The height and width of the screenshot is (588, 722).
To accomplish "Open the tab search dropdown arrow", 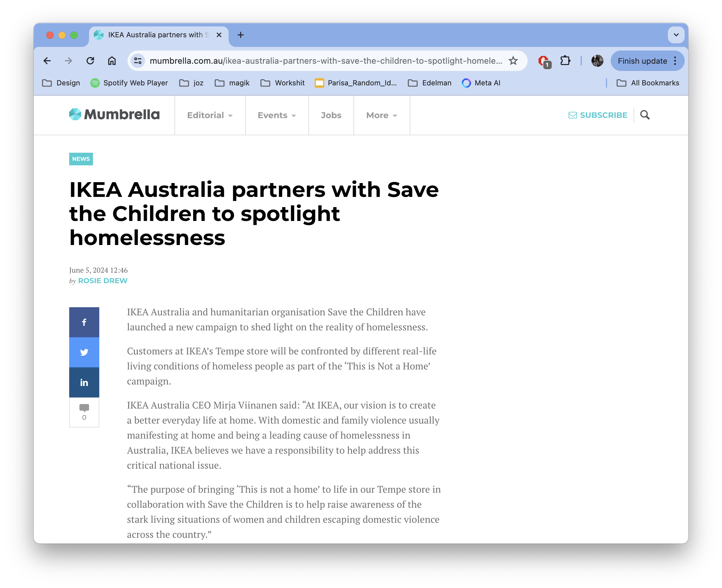I will click(676, 35).
